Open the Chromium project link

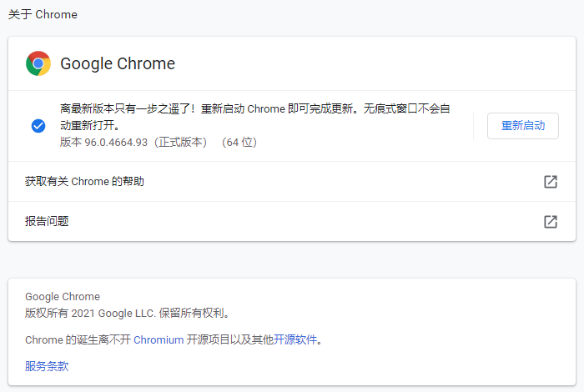(x=159, y=339)
